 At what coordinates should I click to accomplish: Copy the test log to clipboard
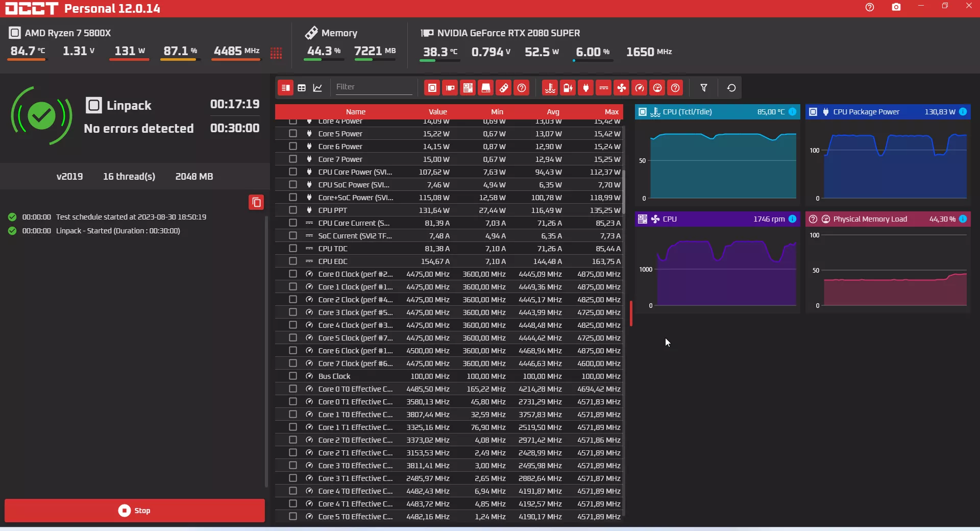tap(256, 202)
